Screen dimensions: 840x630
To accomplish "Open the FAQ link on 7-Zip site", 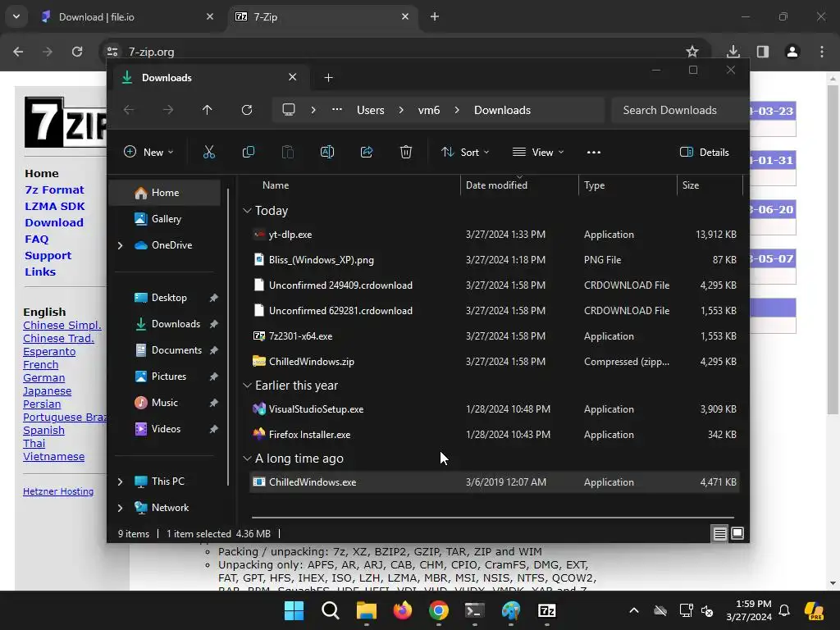I will (x=36, y=239).
